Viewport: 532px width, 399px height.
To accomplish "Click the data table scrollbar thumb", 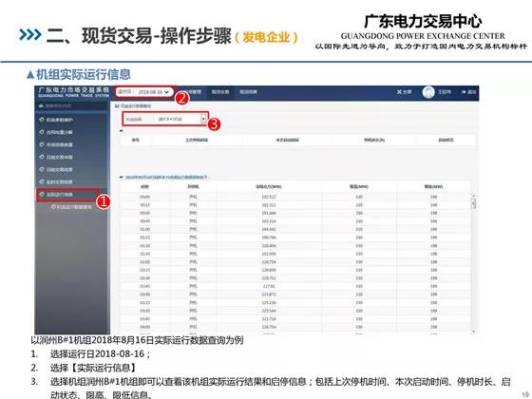I will tap(474, 203).
